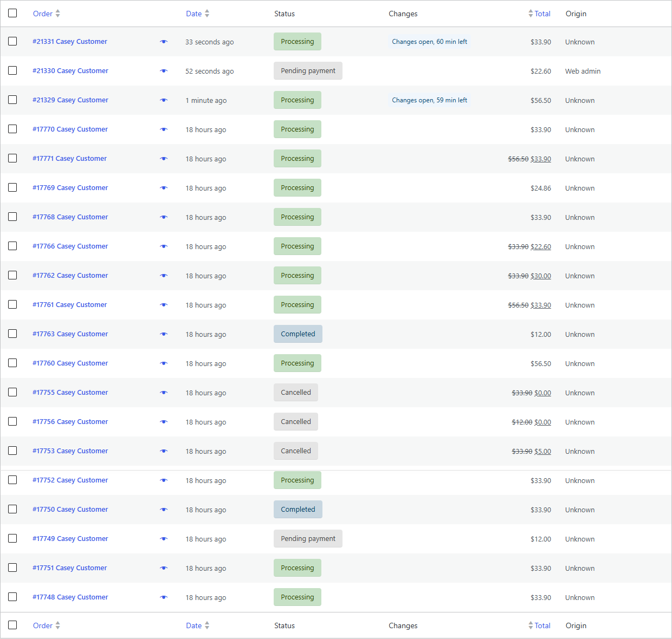Preview order #17750 via eye icon
This screenshot has width=672, height=639.
(x=164, y=510)
